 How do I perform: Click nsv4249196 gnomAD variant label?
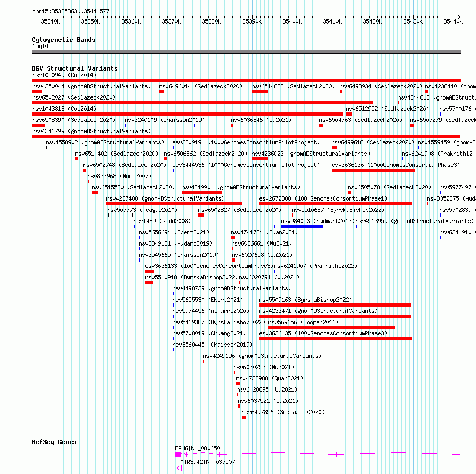click(262, 356)
